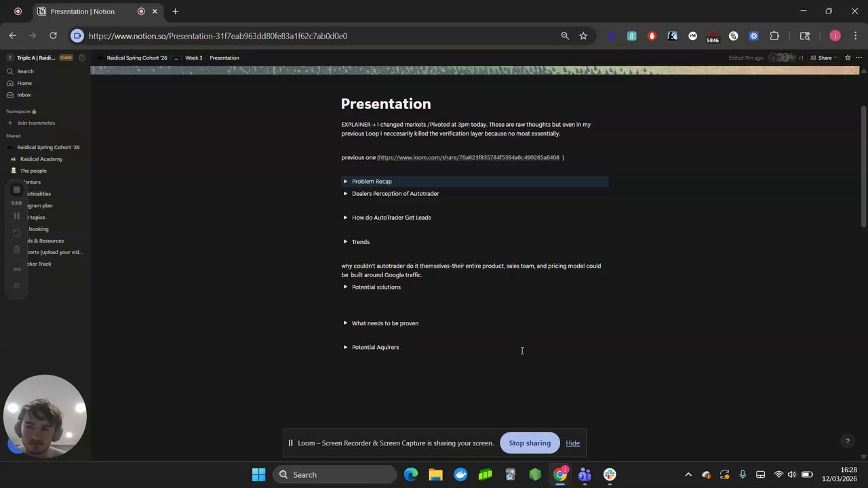
Task: Open Slack from taskbar
Action: [x=610, y=474]
